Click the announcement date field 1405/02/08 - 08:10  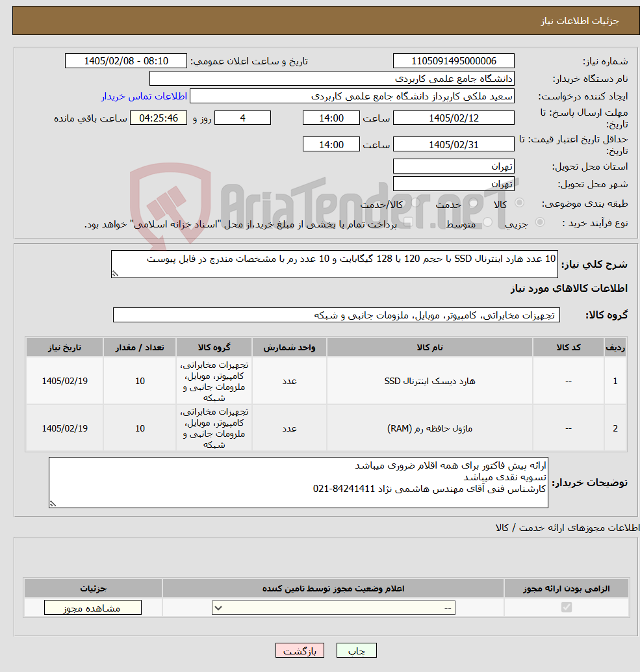[126, 61]
